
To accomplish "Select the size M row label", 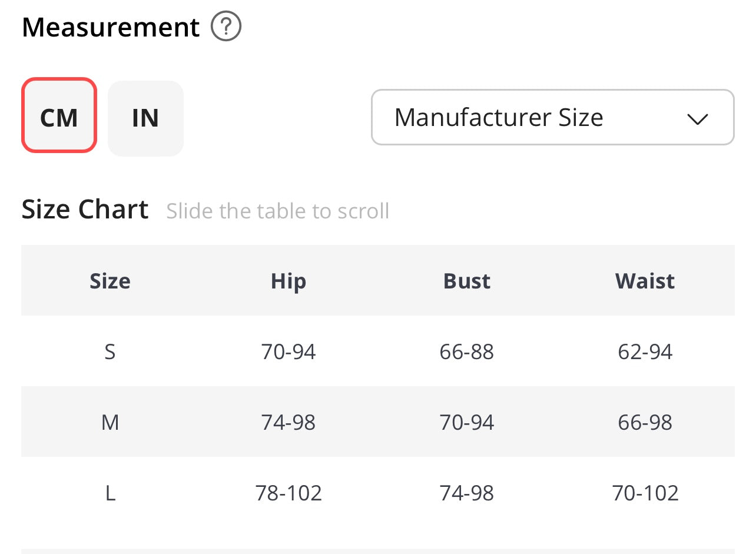I will pos(110,422).
